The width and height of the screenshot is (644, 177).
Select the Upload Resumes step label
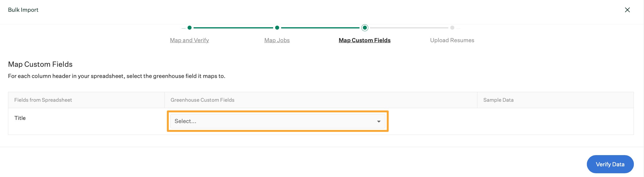click(452, 40)
